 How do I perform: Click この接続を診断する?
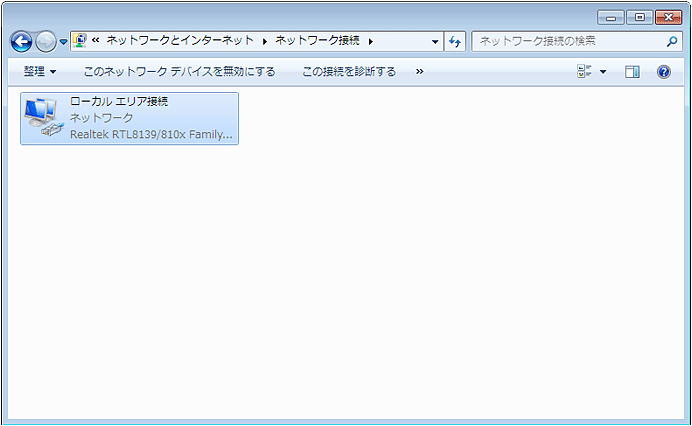[349, 72]
